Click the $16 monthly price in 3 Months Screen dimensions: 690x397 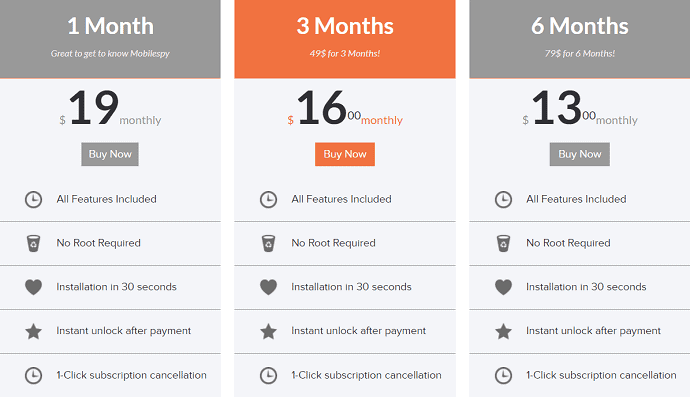tap(345, 108)
